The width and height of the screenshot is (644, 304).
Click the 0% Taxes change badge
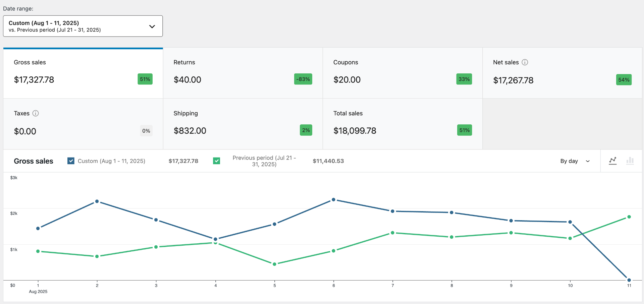pyautogui.click(x=146, y=131)
